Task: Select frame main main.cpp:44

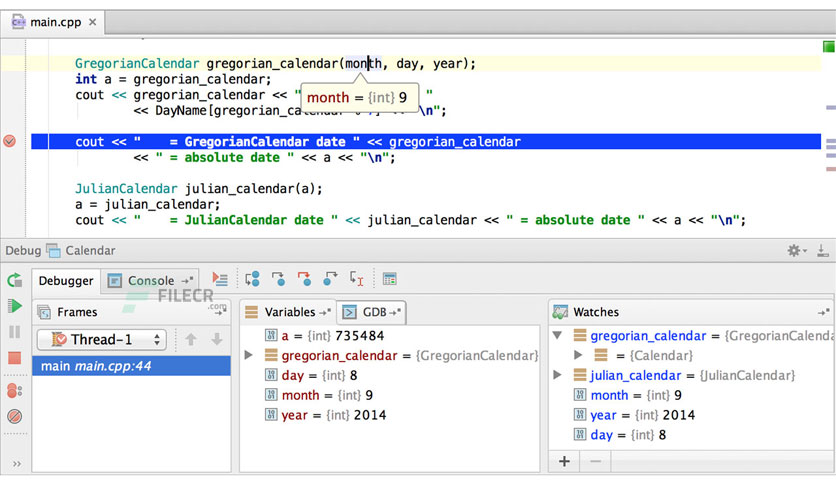Action: (x=131, y=366)
